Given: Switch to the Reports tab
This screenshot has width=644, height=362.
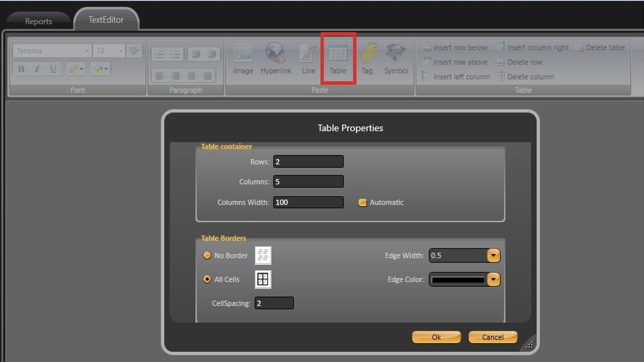Looking at the screenshot, I should (39, 21).
